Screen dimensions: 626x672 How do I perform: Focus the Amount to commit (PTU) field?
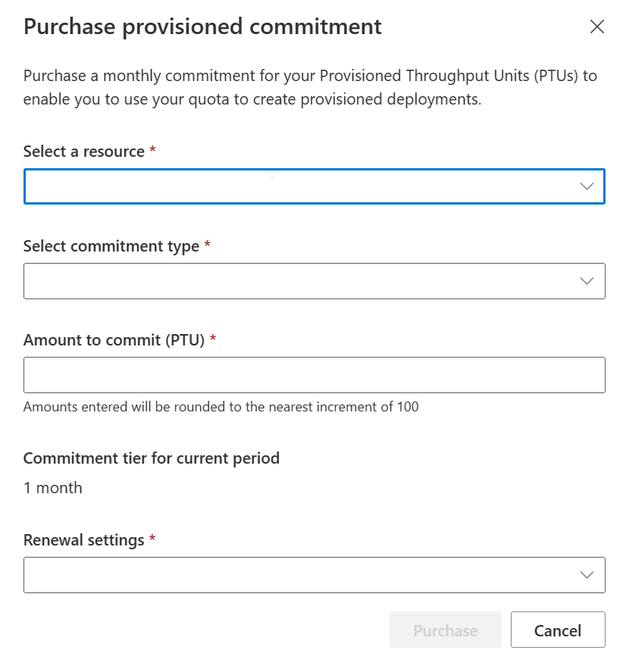click(x=315, y=375)
